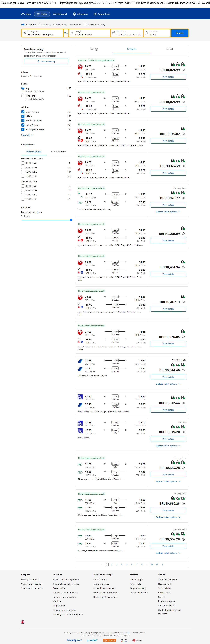Expand the Show all airlines list
Image resolution: width=210 pixels, height=644 pixels.
tap(27, 135)
